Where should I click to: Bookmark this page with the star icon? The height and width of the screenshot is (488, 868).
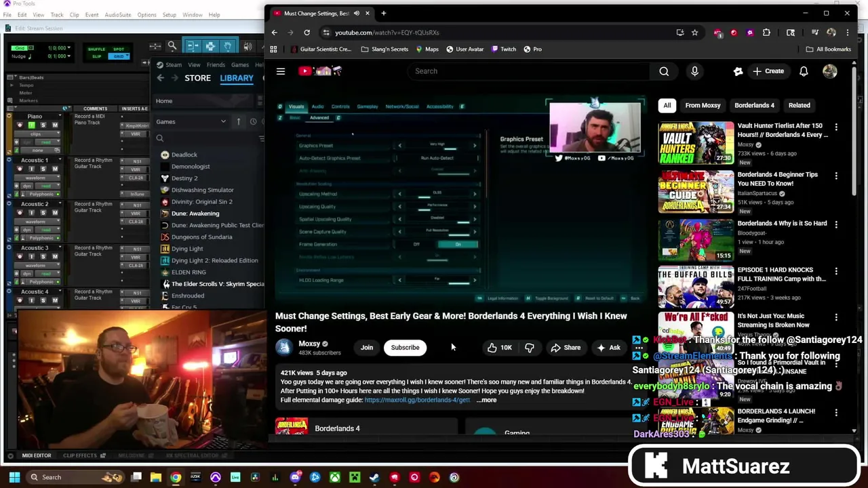pos(694,33)
